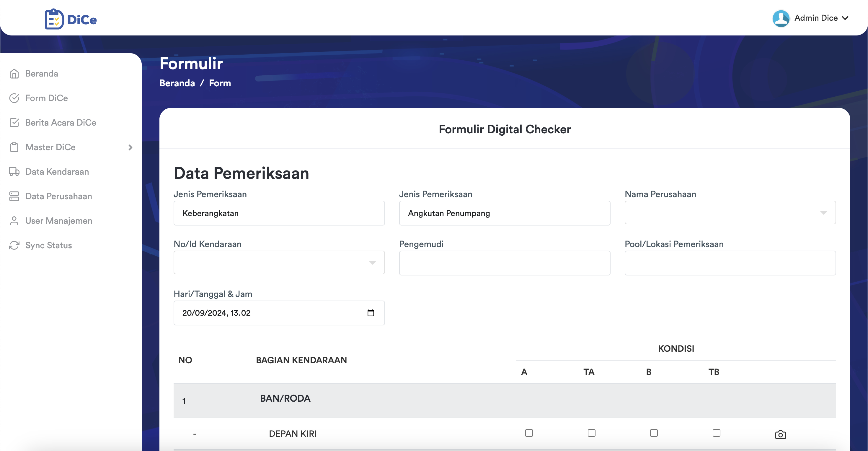Viewport: 868px width, 451px height.
Task: Select the User Manajemen person icon
Action: point(14,220)
